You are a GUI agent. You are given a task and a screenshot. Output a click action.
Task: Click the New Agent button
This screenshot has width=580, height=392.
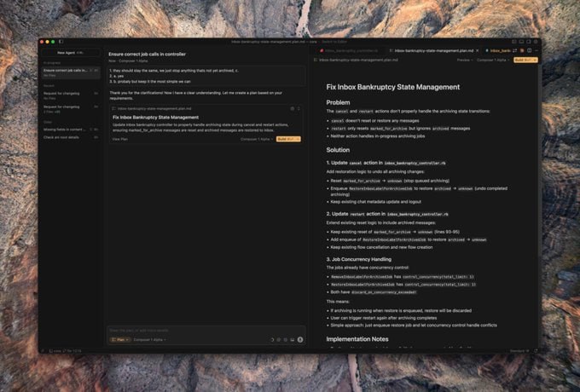(x=71, y=52)
